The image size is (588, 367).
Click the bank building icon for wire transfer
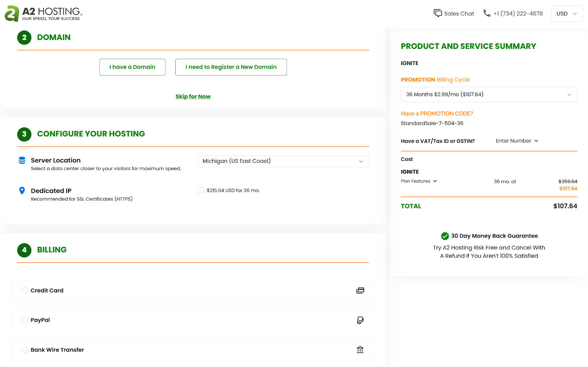point(360,350)
